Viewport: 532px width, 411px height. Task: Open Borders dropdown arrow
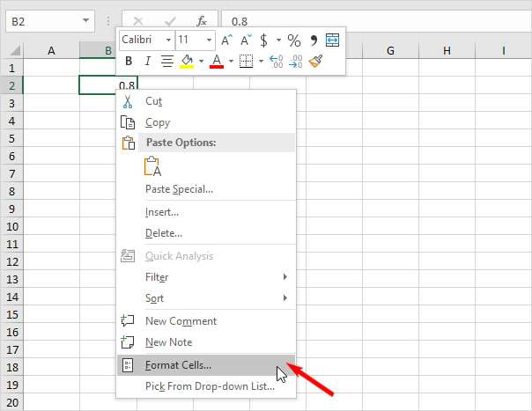[x=261, y=62]
